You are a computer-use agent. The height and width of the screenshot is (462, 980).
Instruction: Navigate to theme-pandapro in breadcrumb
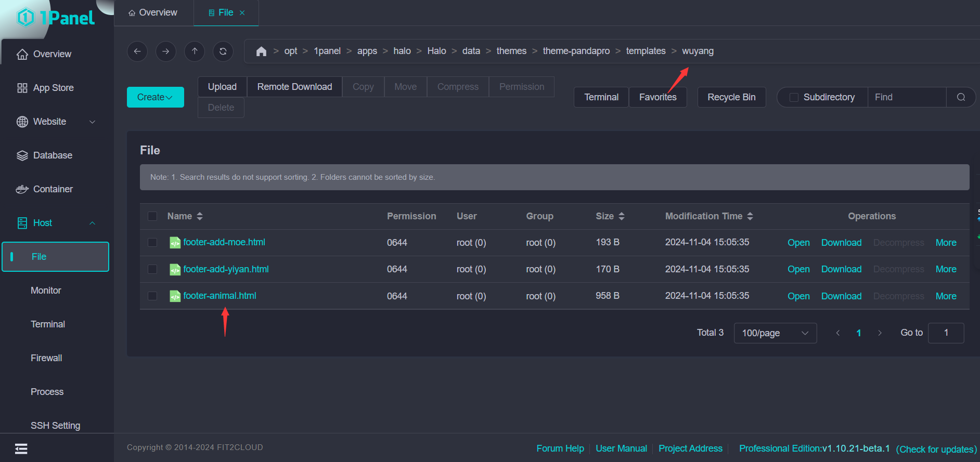[x=576, y=51]
